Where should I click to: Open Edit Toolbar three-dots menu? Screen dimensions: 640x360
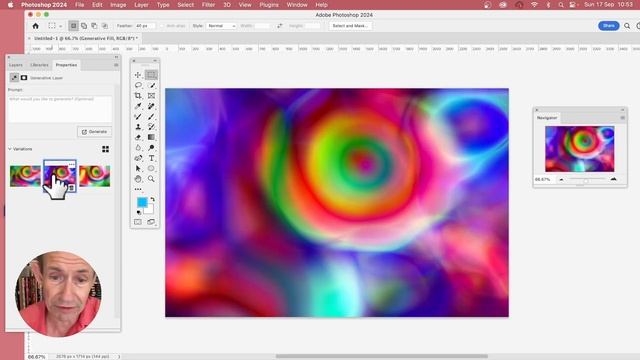138,189
